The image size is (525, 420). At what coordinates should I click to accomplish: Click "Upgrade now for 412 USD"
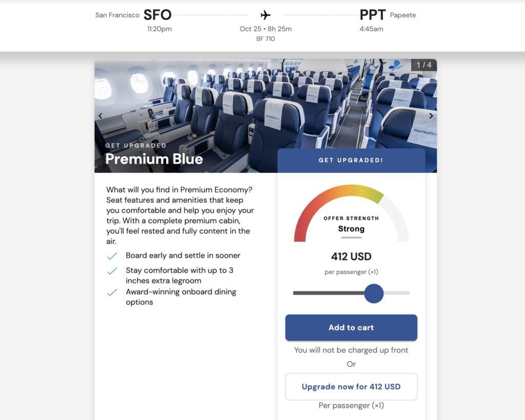pyautogui.click(x=351, y=386)
